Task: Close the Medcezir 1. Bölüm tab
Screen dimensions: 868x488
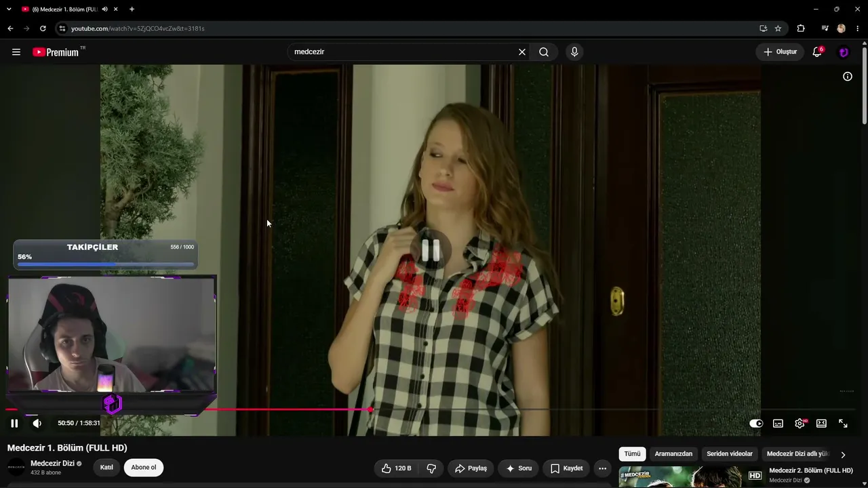Action: pos(116,9)
